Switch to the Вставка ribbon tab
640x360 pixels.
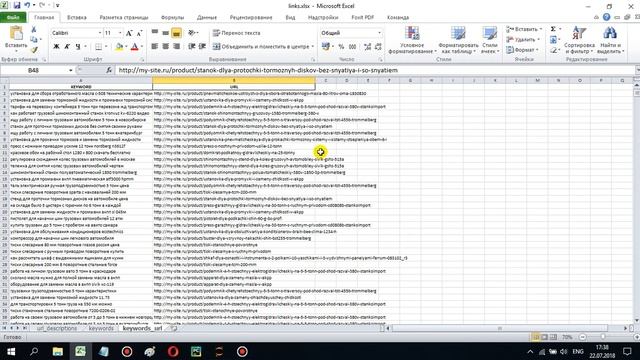77,18
